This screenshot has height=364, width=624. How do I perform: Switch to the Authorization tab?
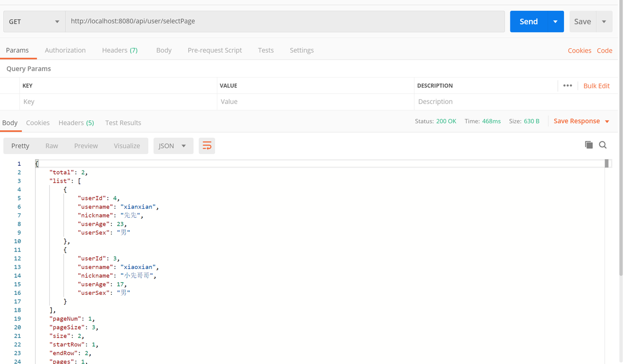click(65, 50)
